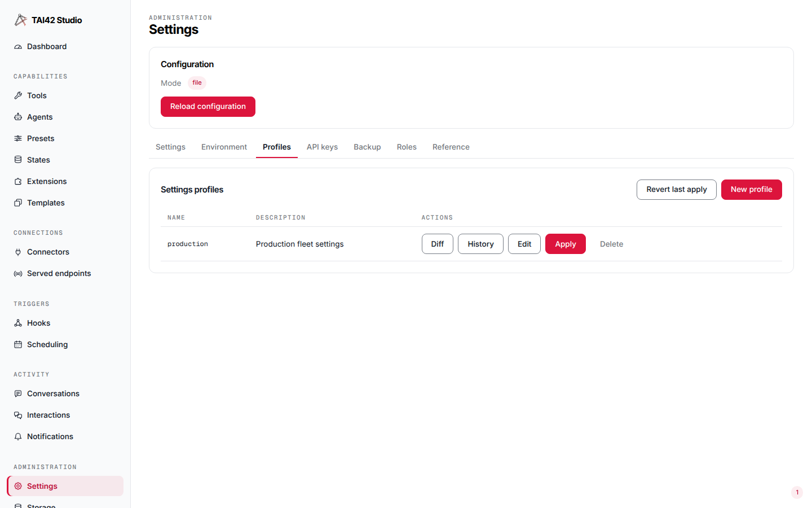Click the NAME column header

(176, 218)
